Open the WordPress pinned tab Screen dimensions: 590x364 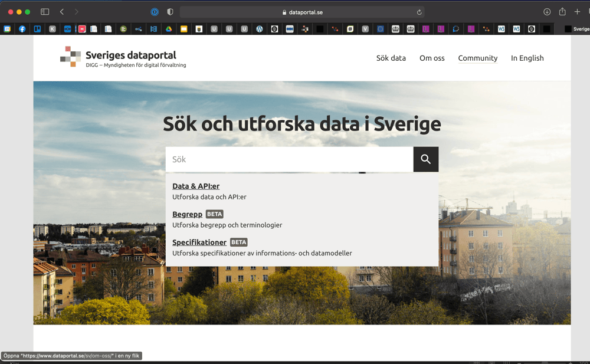259,29
